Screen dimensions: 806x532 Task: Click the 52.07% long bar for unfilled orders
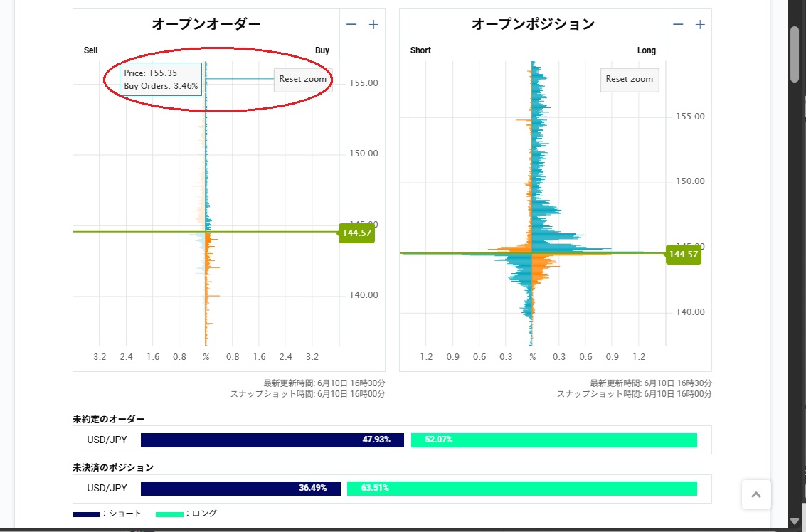point(554,440)
